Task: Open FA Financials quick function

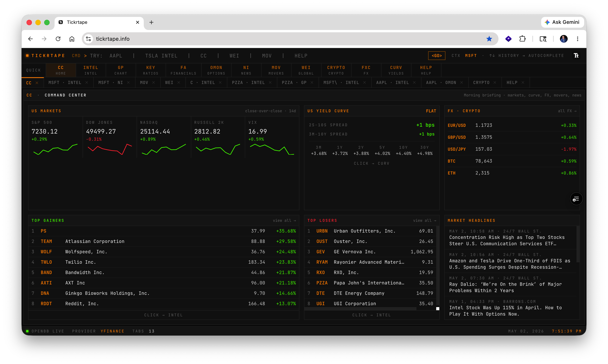Action: tap(184, 70)
